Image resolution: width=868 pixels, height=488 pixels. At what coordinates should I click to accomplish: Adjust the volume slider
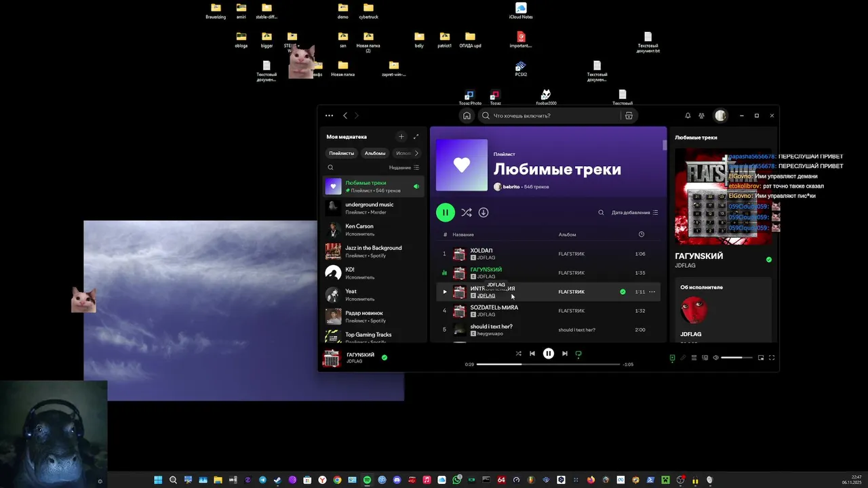pyautogui.click(x=736, y=358)
